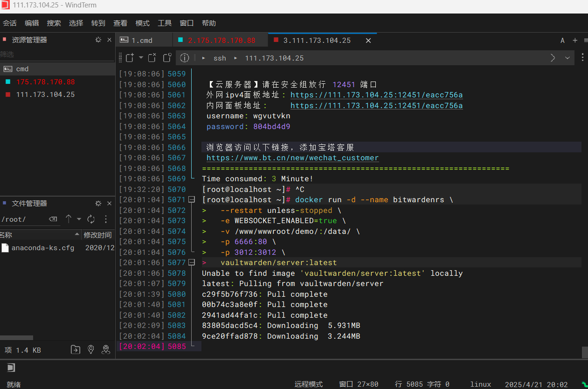Open the 内网面板地址 panel URL link

click(376, 106)
